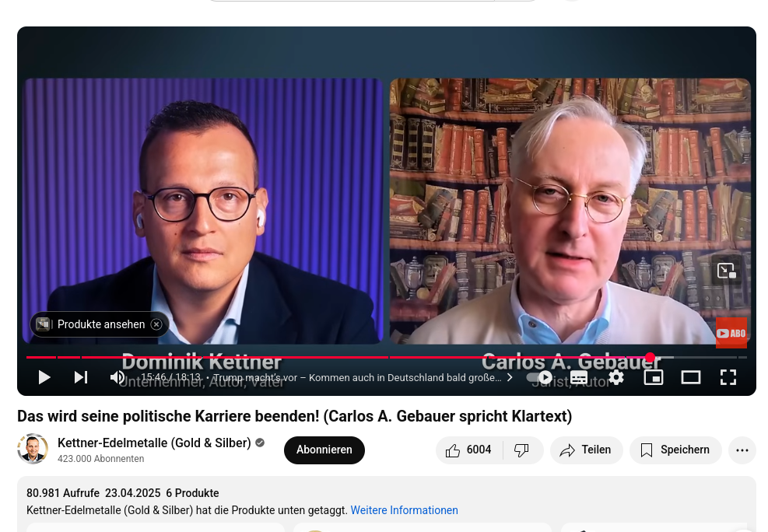The image size is (768, 532).
Task: Dislike the video
Action: (522, 450)
